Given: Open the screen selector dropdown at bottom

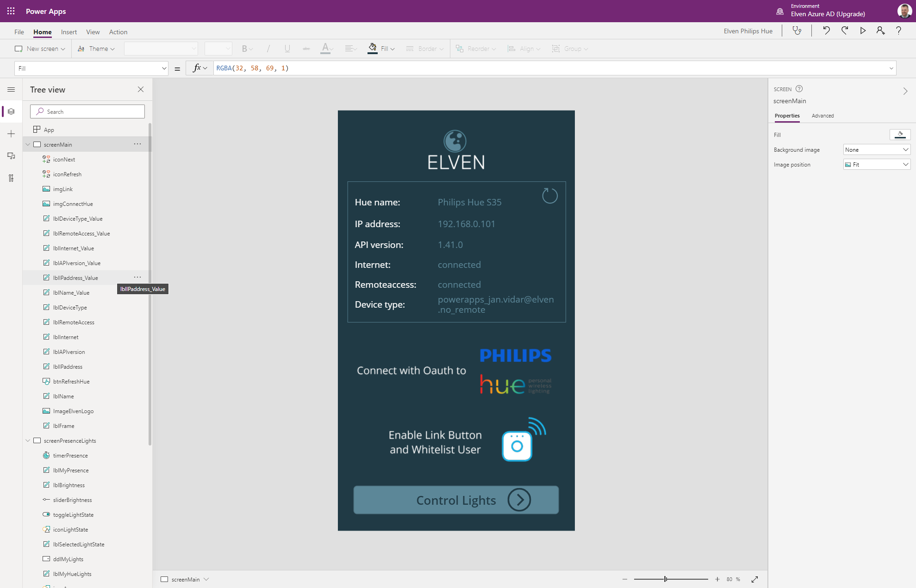Looking at the screenshot, I should pyautogui.click(x=185, y=579).
